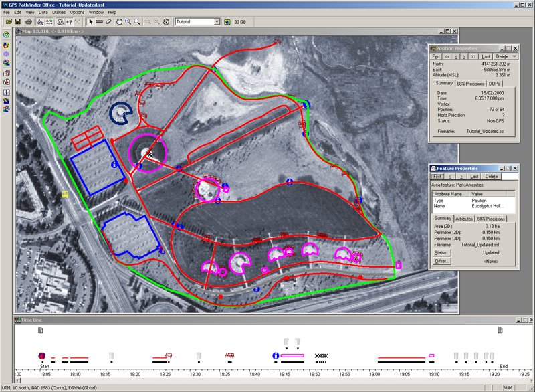Click the +? toolbar icon
The width and height of the screenshot is (535, 392).
[x=69, y=22]
